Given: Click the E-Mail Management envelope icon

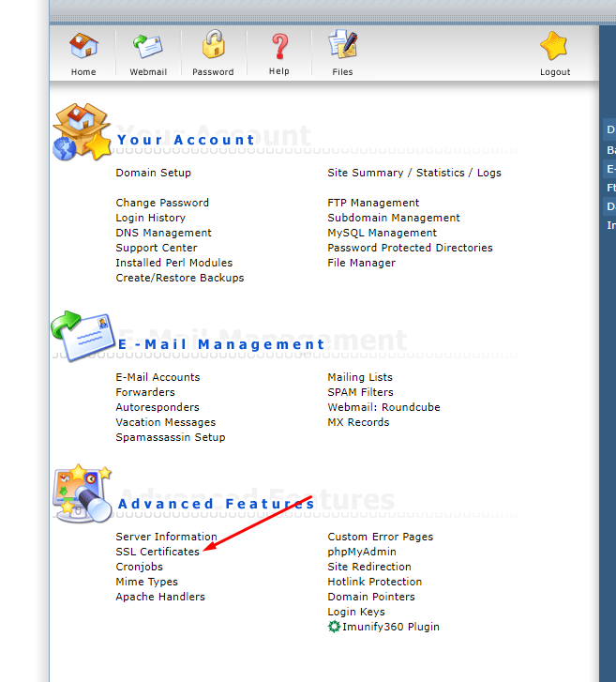Looking at the screenshot, I should [83, 337].
